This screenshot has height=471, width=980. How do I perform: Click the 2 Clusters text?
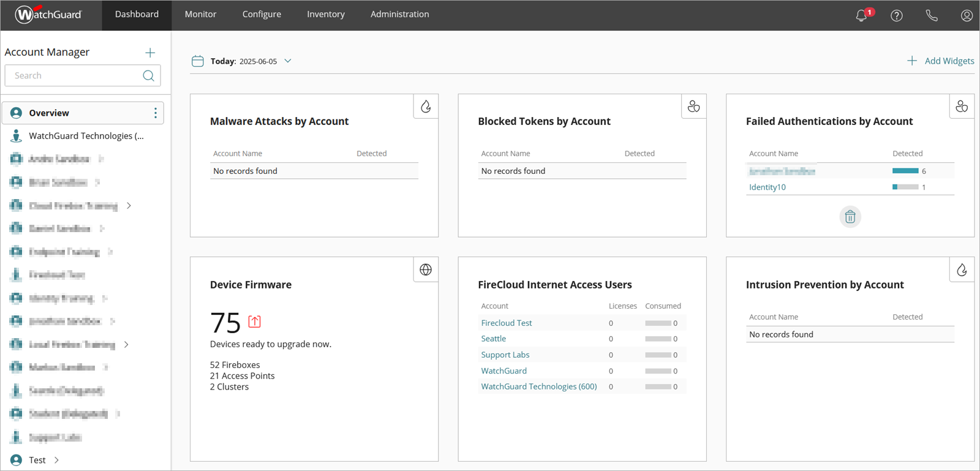[230, 387]
